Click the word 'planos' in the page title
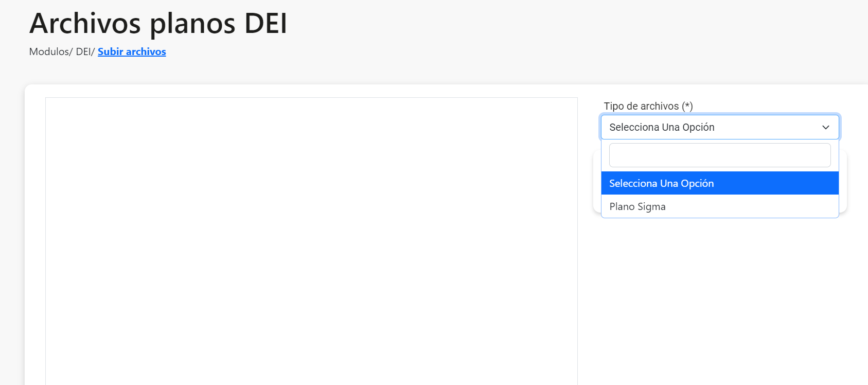The width and height of the screenshot is (868, 385). pyautogui.click(x=192, y=24)
